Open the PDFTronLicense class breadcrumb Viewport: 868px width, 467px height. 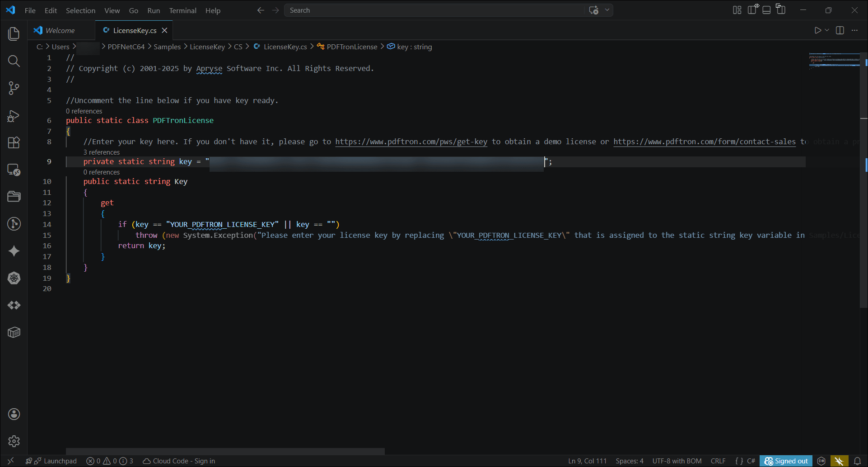(347, 47)
